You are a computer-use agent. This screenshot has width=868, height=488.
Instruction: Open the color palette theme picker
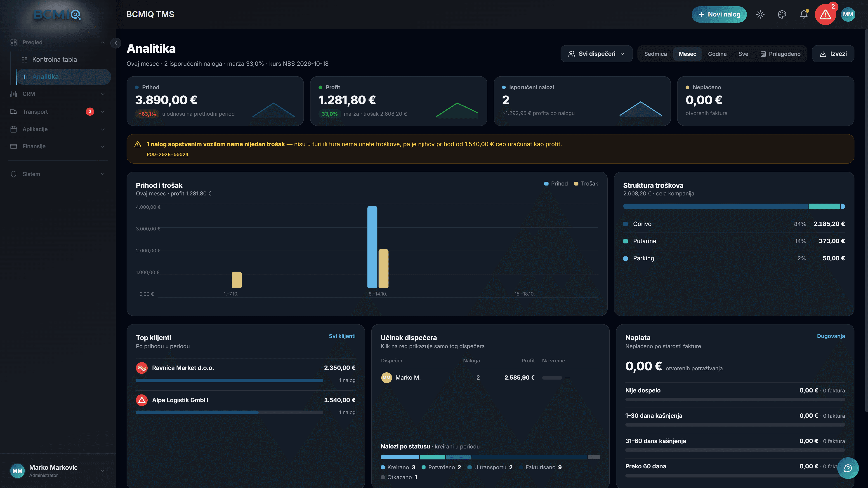(x=782, y=14)
